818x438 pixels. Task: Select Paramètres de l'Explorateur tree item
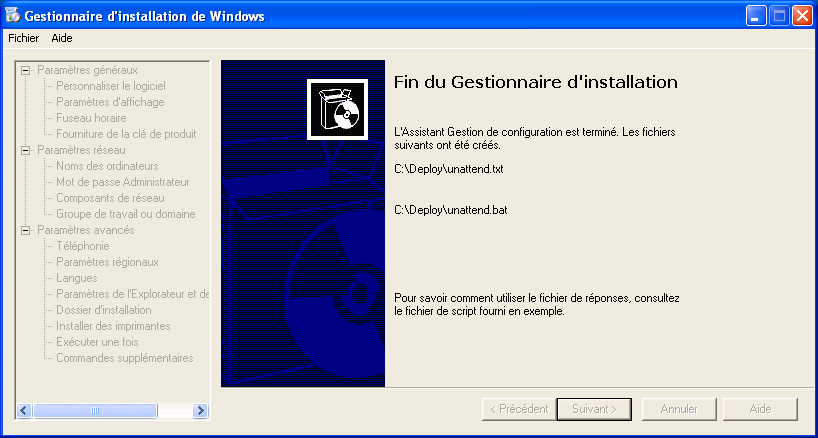coord(132,294)
